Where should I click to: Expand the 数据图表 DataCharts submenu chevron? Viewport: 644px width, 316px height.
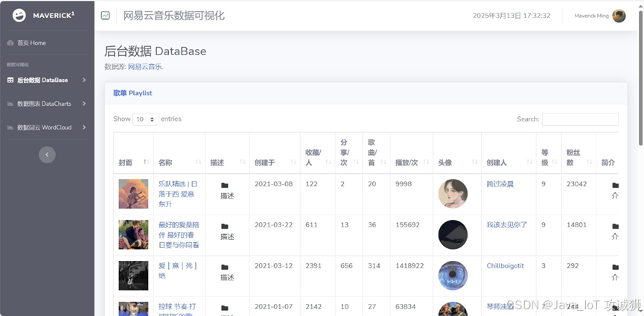[84, 104]
